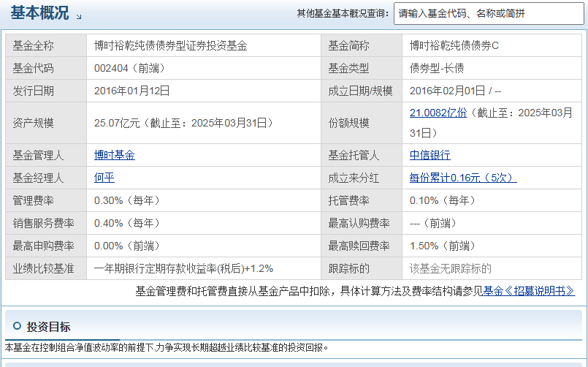The height and width of the screenshot is (367, 588).
Task: Click the 跟踪标的 label cell
Action: [x=362, y=269]
